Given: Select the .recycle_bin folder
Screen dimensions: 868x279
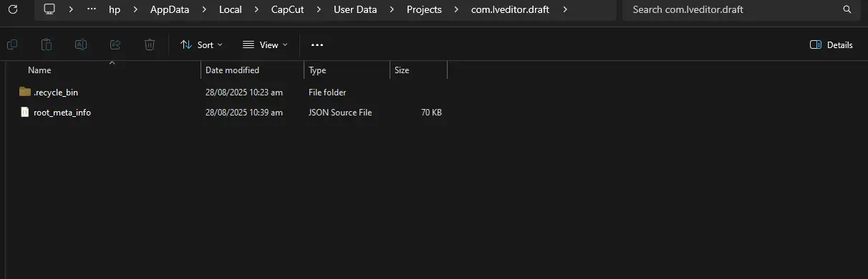Looking at the screenshot, I should (x=56, y=92).
